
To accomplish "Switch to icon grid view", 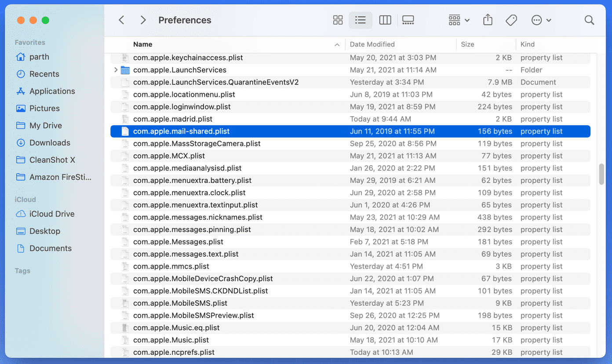I will [x=338, y=20].
